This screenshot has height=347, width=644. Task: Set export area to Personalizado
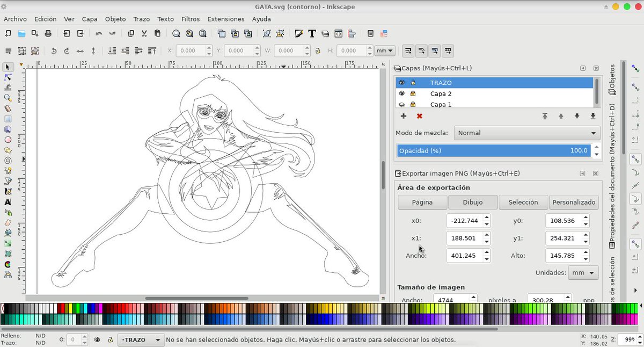[x=574, y=202]
